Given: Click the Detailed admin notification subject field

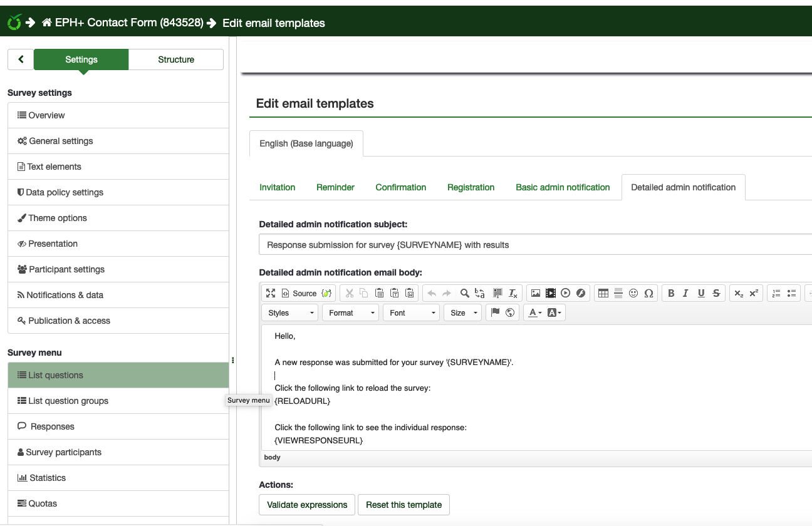Looking at the screenshot, I should pos(533,245).
